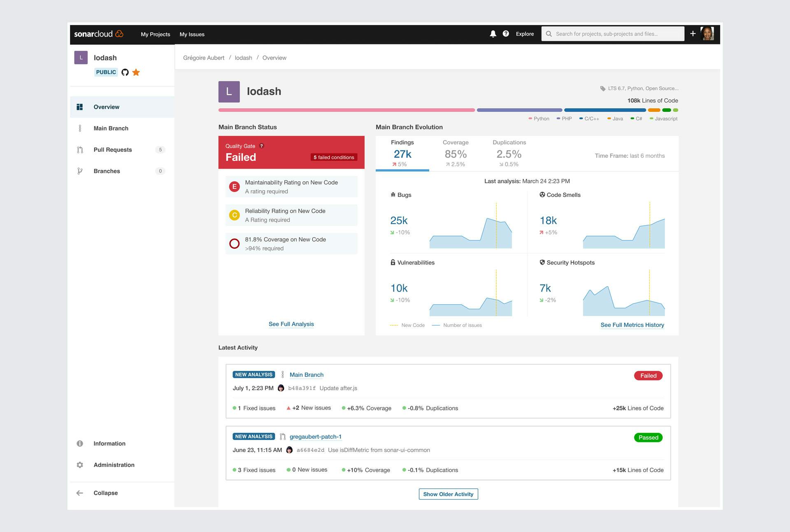Click the GitHub icon under lodash
Viewport: 790px width, 532px height.
pos(125,72)
